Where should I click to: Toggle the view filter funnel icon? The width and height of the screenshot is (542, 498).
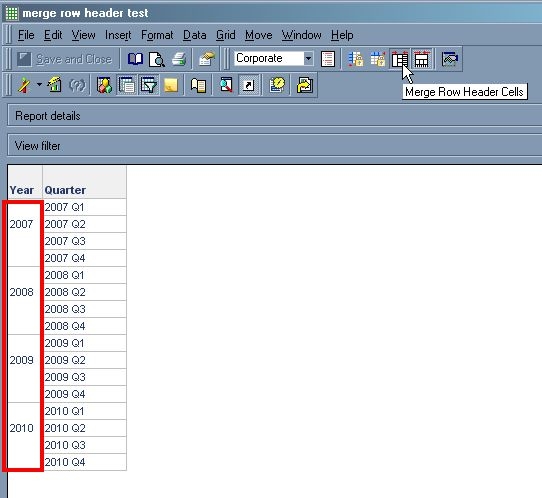(x=149, y=85)
